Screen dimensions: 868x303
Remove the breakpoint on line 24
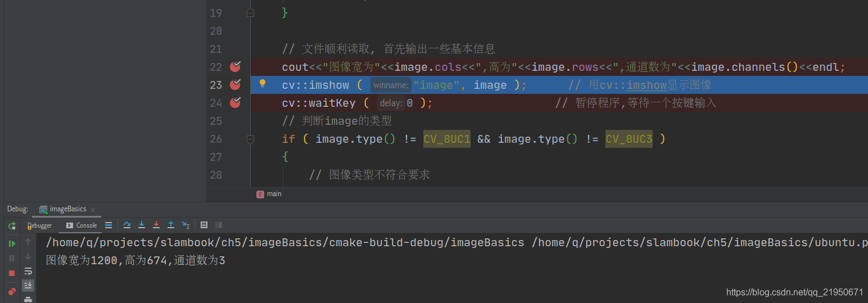pos(235,103)
